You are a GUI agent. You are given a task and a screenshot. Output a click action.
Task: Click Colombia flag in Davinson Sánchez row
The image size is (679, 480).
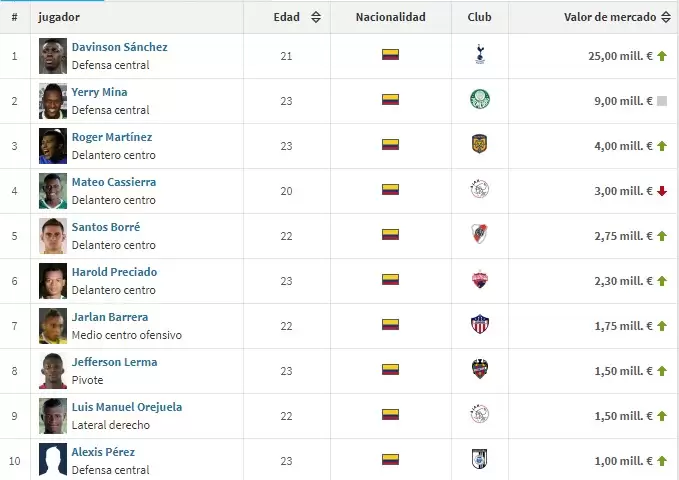pyautogui.click(x=390, y=55)
